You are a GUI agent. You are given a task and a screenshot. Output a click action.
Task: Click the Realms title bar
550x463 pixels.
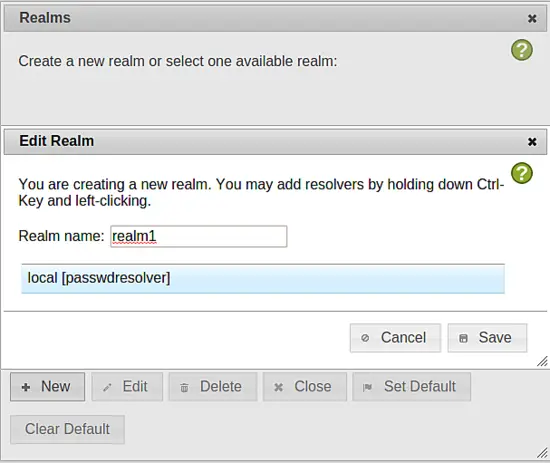pyautogui.click(x=275, y=18)
